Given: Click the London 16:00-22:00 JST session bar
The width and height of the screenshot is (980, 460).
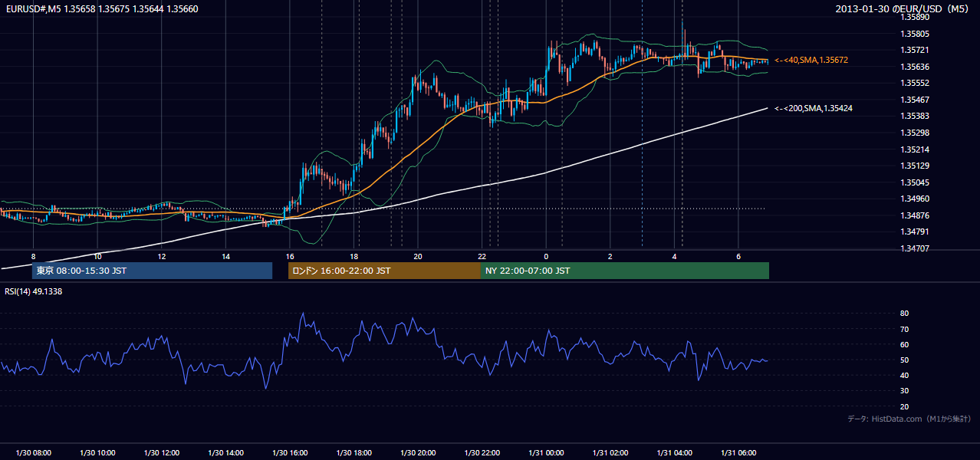Looking at the screenshot, I should pyautogui.click(x=384, y=271).
